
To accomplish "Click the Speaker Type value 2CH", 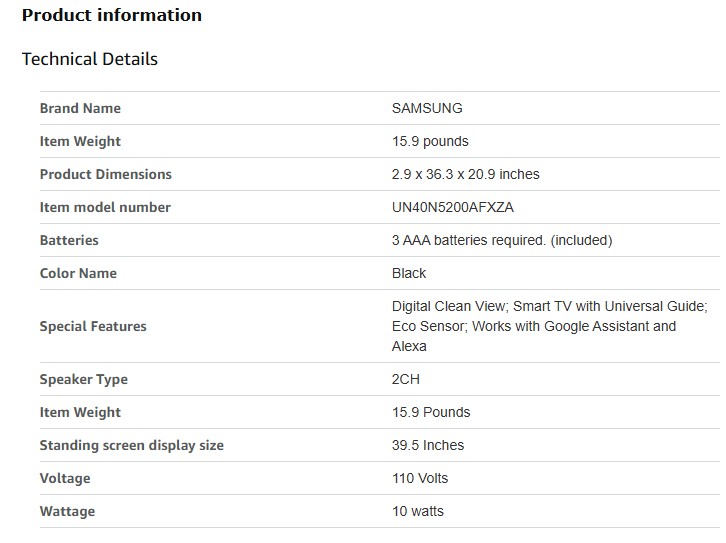I will 406,379.
